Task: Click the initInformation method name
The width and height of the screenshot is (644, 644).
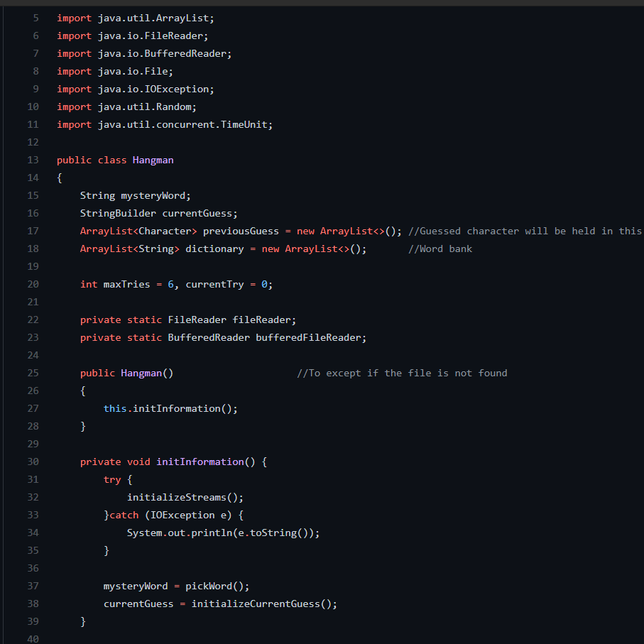Action: pos(200,462)
